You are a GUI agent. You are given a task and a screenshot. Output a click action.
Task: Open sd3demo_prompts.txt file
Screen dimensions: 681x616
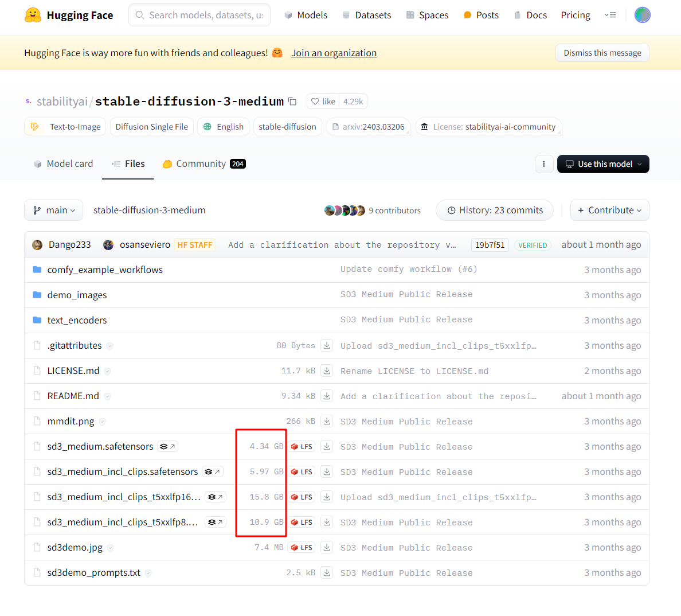[x=94, y=572]
